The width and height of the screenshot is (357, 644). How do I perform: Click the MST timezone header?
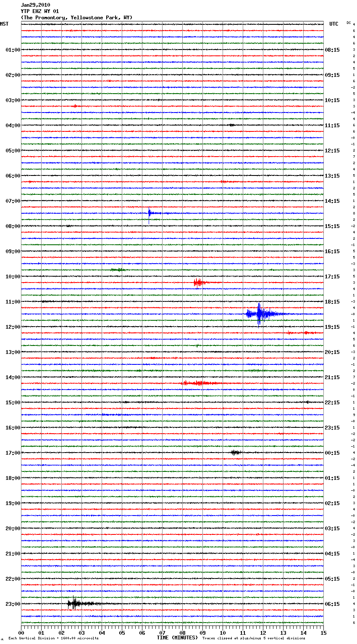click(x=4, y=24)
